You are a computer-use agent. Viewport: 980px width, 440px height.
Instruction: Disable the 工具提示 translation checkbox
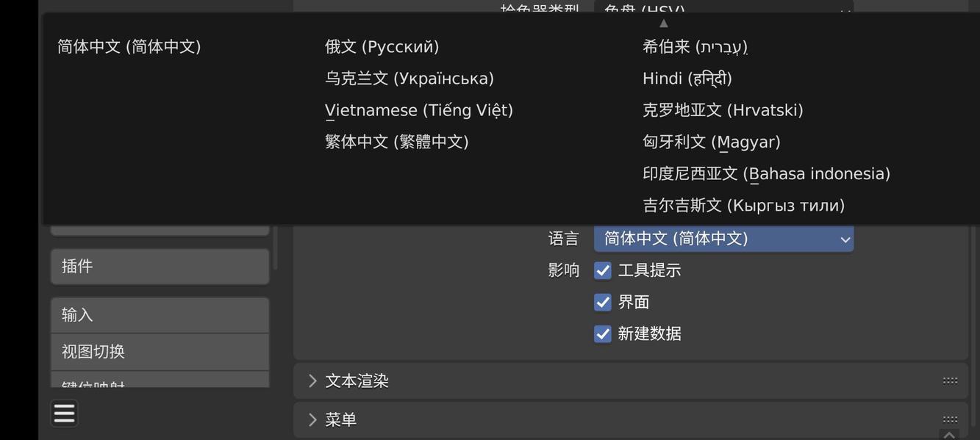click(602, 269)
